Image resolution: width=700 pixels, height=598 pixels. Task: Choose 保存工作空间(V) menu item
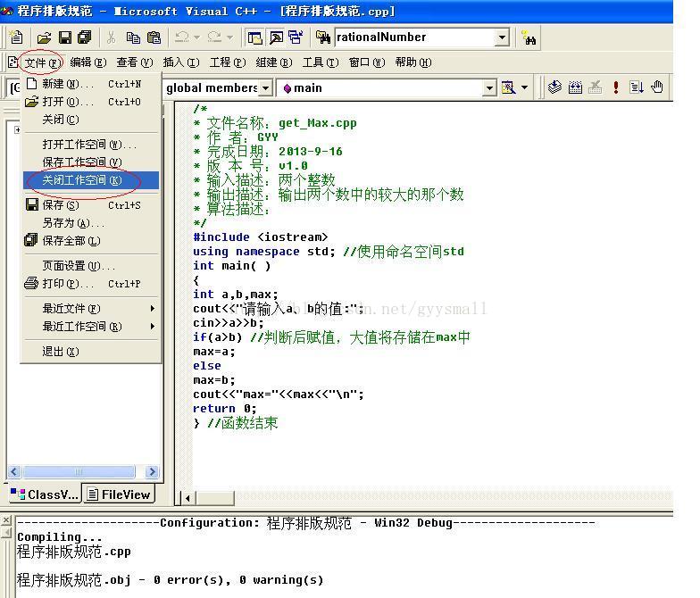coord(91,162)
